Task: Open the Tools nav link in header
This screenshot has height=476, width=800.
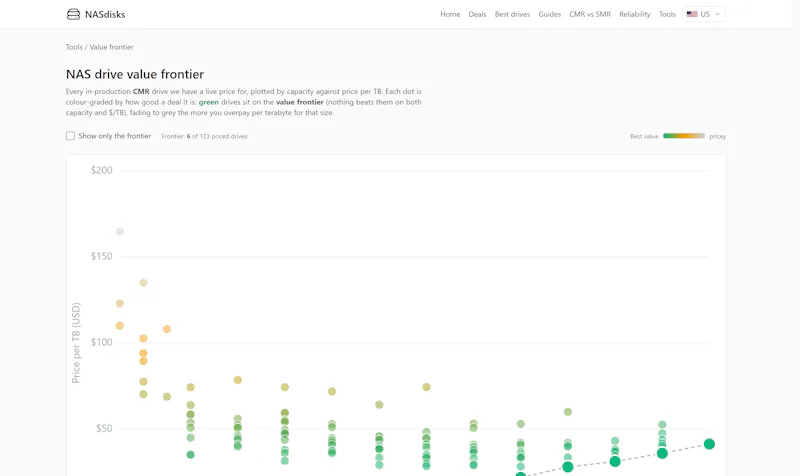Action: click(667, 14)
